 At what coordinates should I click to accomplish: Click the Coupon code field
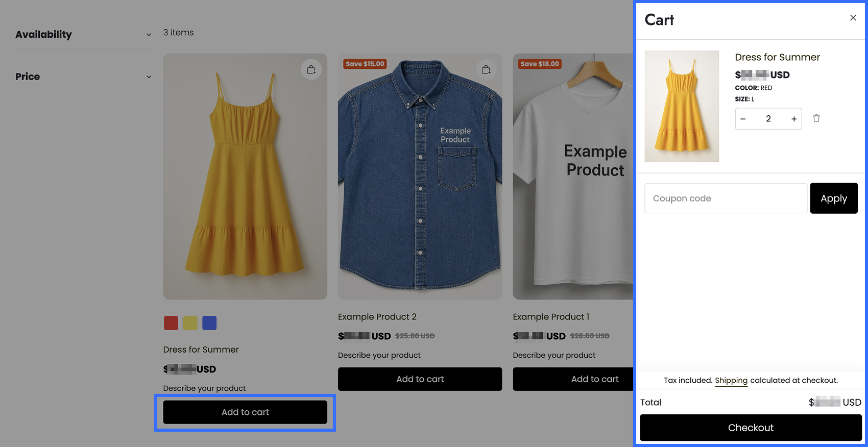coord(726,198)
